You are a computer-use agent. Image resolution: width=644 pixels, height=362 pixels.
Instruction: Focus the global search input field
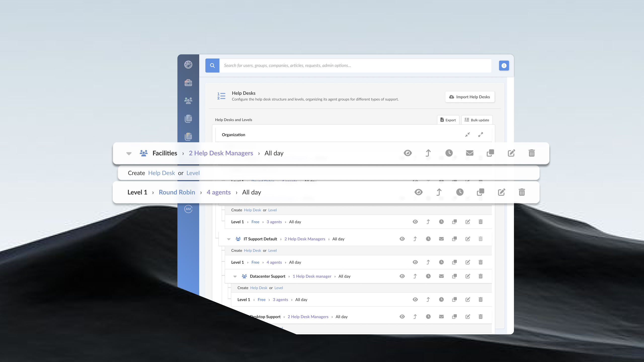355,66
